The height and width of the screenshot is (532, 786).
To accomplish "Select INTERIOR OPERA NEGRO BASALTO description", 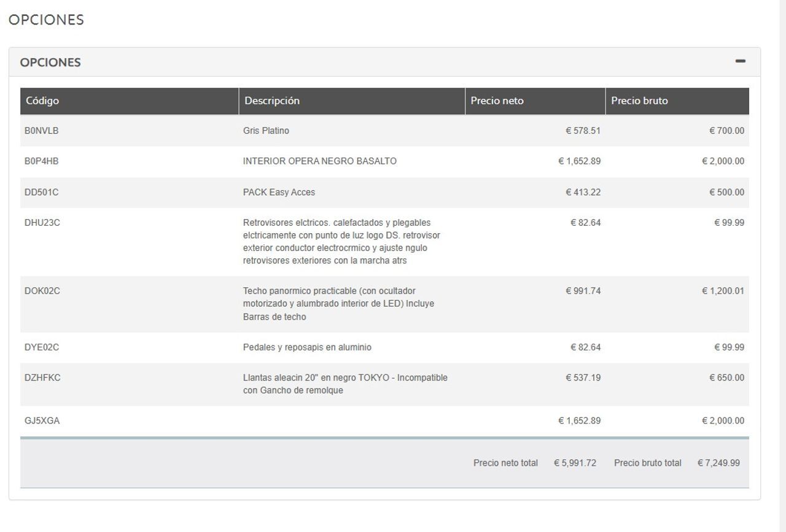I will pos(320,161).
